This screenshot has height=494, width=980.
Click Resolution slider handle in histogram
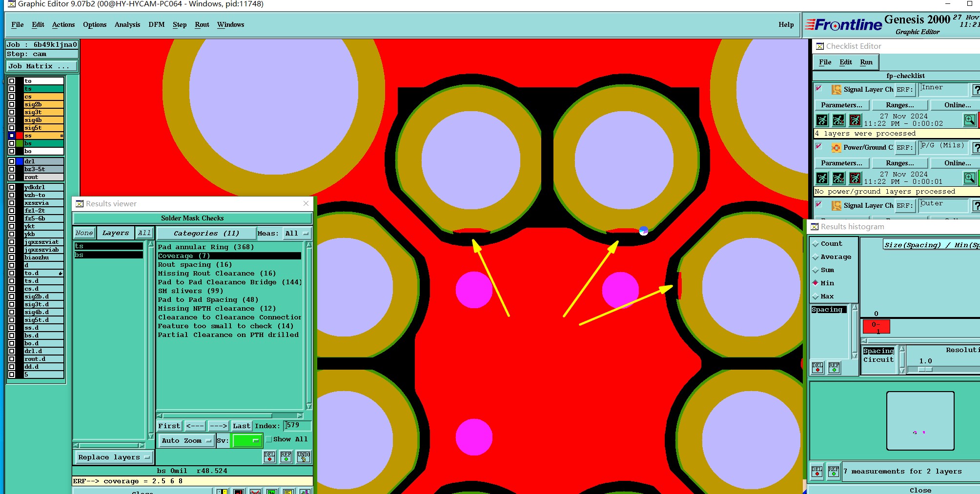(925, 370)
